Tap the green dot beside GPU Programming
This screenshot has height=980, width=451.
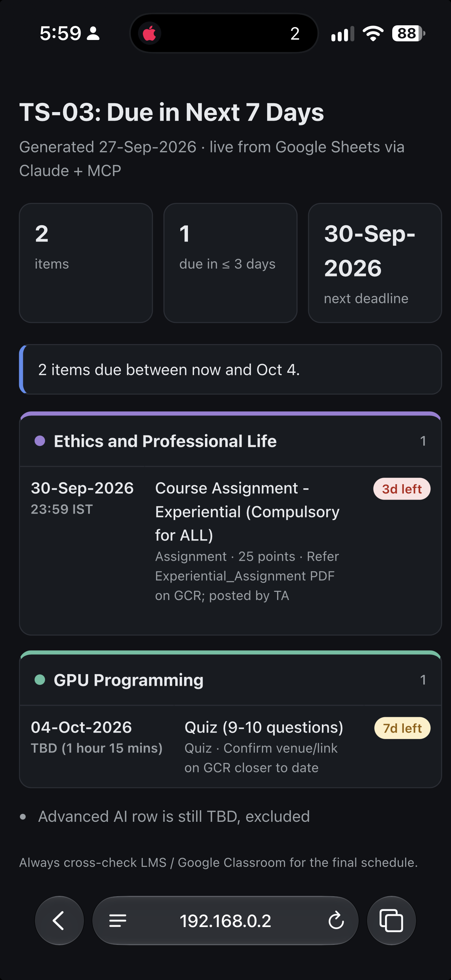40,679
